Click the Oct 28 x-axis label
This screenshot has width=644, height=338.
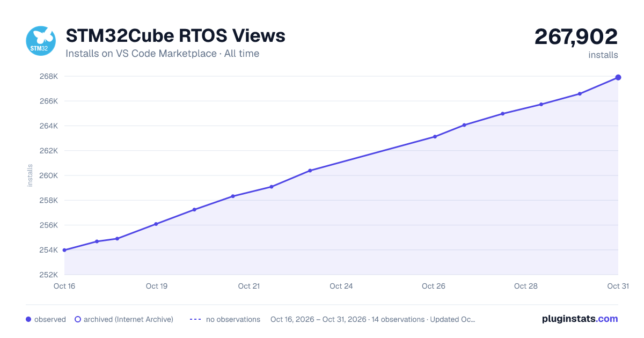526,286
